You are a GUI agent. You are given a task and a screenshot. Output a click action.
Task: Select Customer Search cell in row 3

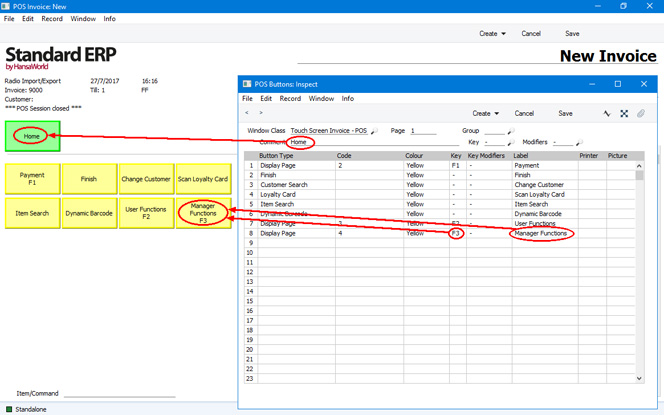(296, 185)
